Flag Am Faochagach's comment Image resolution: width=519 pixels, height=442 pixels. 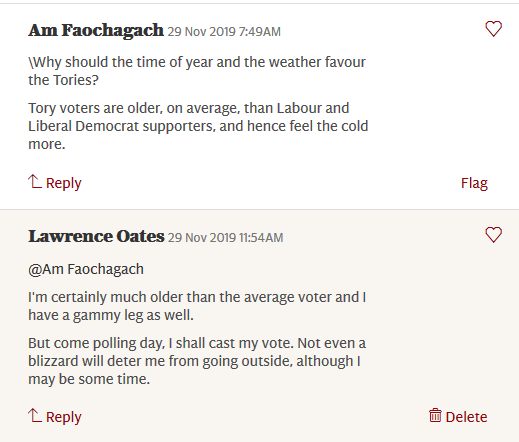pyautogui.click(x=474, y=183)
